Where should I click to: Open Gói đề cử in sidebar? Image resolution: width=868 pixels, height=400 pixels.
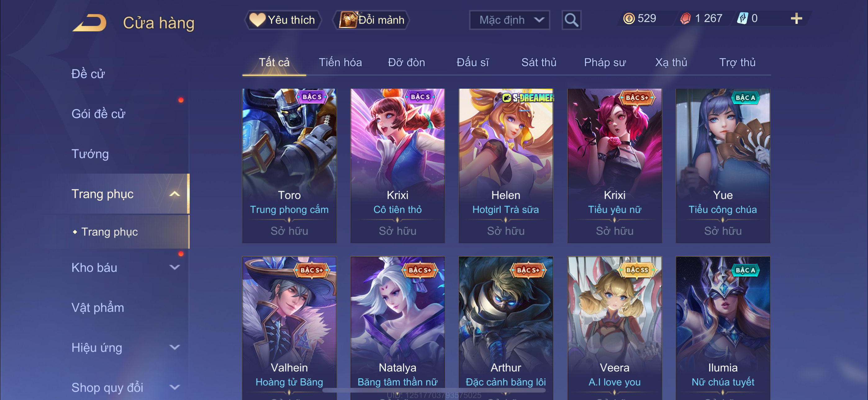98,114
